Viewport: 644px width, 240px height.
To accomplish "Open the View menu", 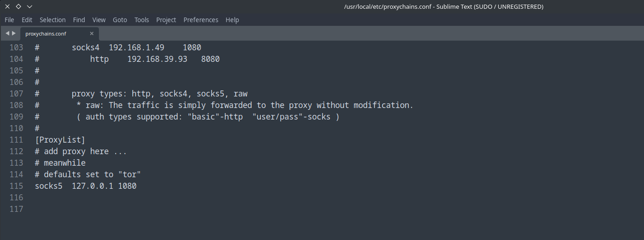I will (99, 20).
